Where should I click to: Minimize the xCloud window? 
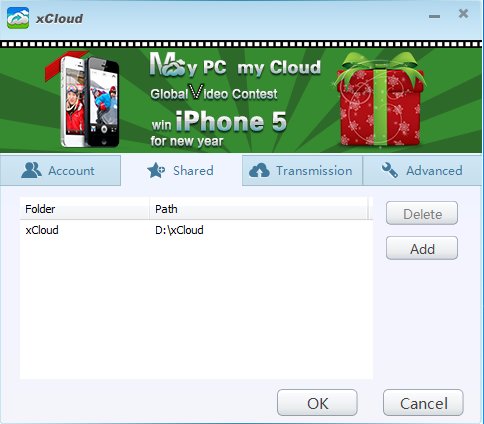(x=434, y=16)
